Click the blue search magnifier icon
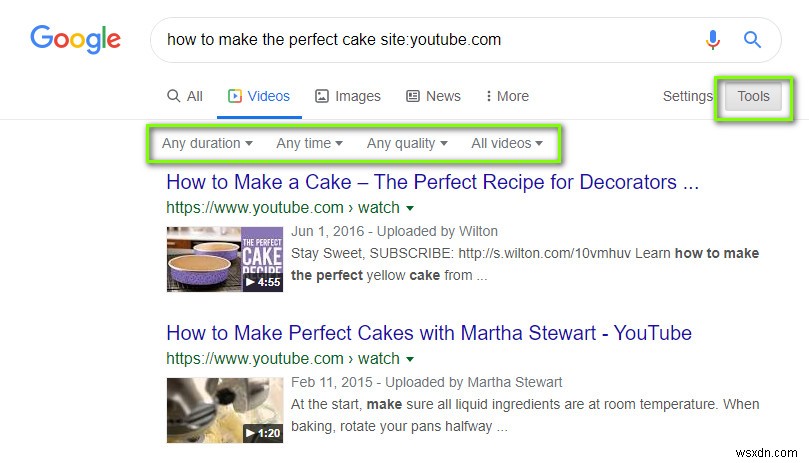This screenshot has height=463, width=809. pos(752,40)
